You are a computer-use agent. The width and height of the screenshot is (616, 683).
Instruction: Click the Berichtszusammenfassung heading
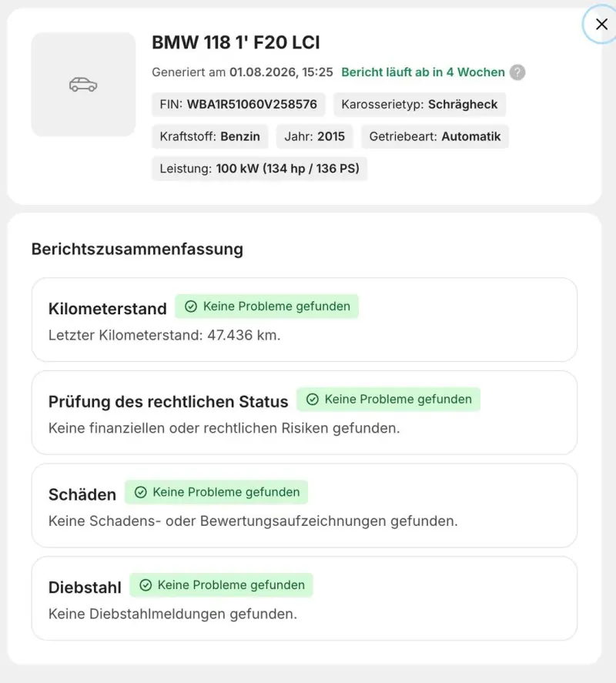[137, 249]
